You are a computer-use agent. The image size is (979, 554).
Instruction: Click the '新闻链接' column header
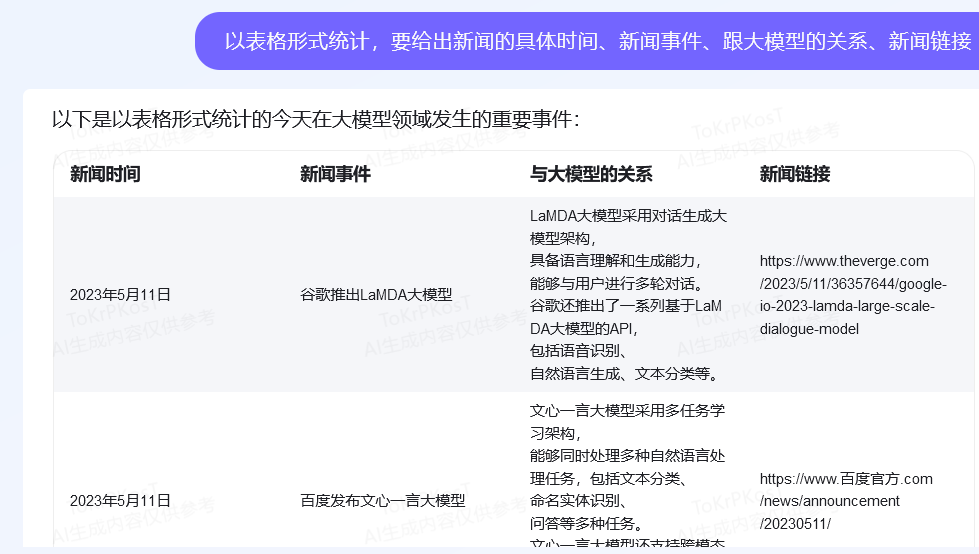tap(795, 174)
